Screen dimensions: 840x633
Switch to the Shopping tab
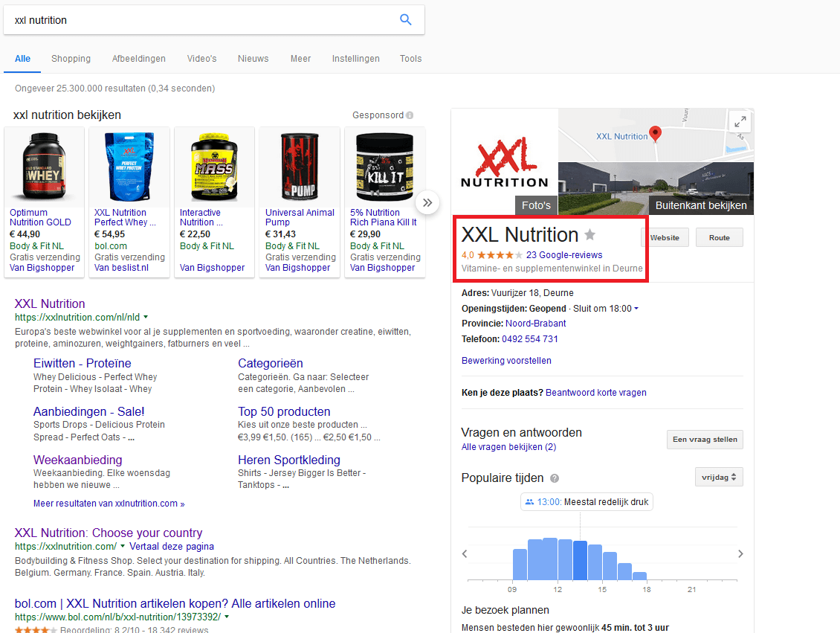pos(71,59)
